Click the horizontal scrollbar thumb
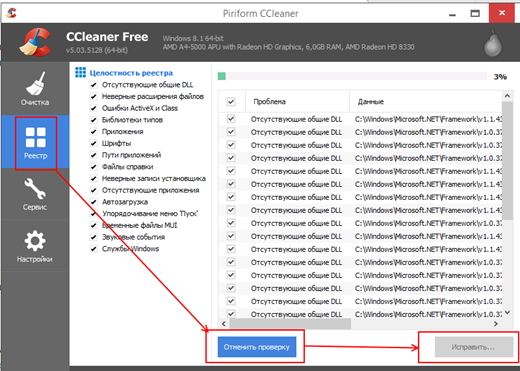The height and width of the screenshot is (371, 520). point(290,324)
